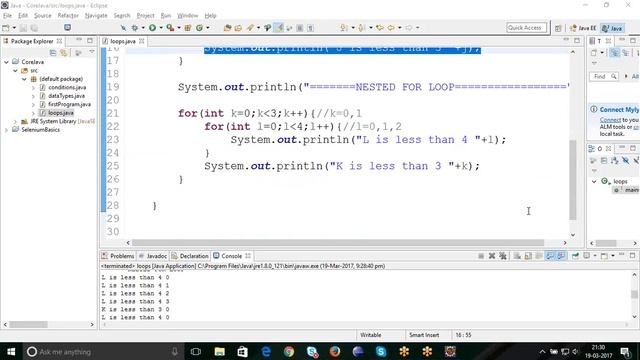This screenshot has width=640, height=360.
Task: Click the Open Type icon in the toolbar
Action: coord(227,28)
